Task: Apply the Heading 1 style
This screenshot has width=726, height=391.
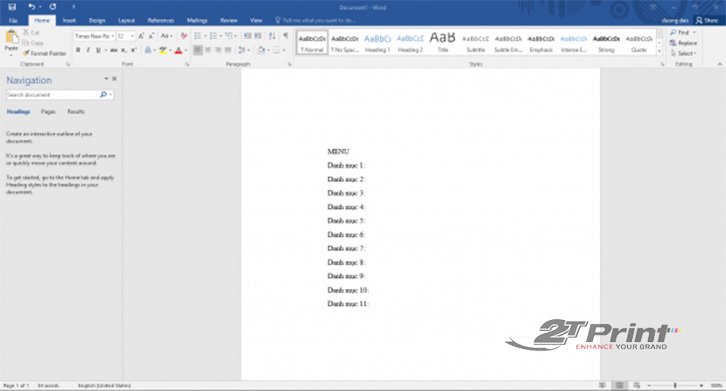Action: [x=377, y=43]
